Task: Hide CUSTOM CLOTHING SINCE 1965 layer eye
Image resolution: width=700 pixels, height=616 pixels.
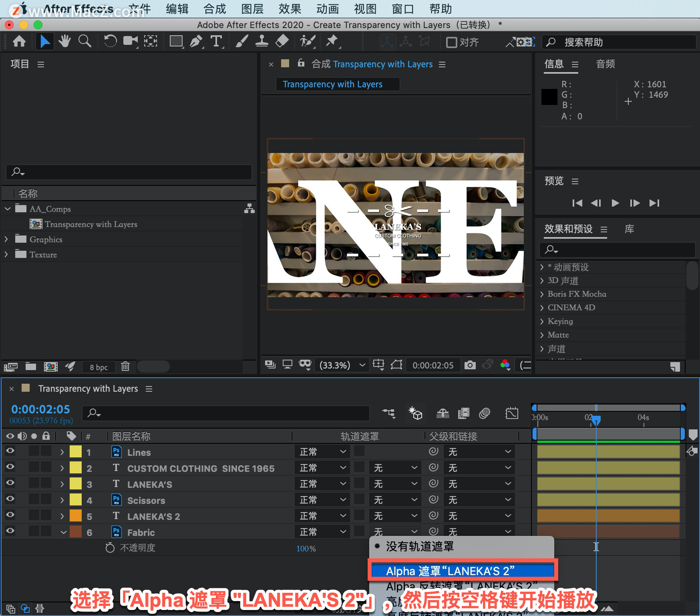Action: click(x=10, y=467)
